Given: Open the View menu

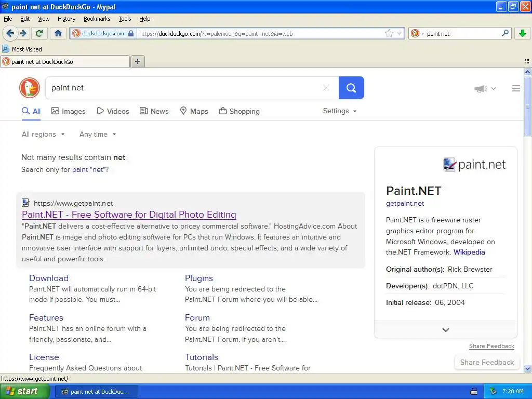Looking at the screenshot, I should pos(44,19).
